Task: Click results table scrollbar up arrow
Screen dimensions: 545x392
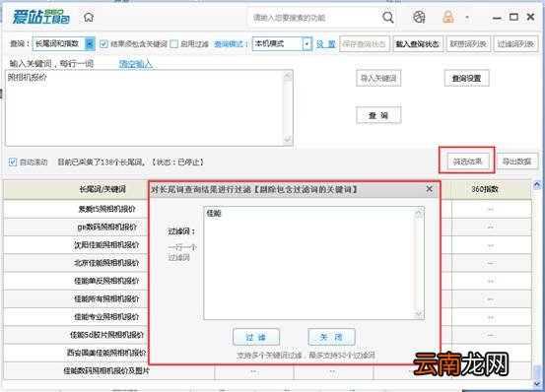Action: click(537, 185)
